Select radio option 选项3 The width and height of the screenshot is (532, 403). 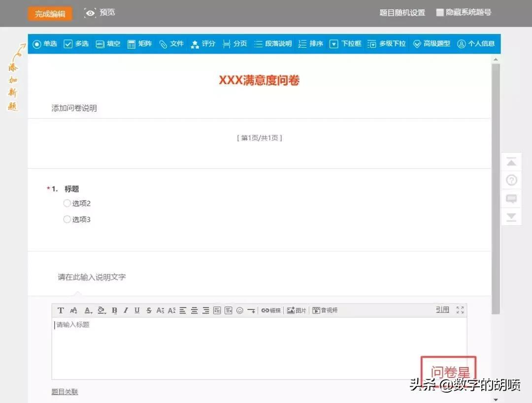tap(67, 219)
